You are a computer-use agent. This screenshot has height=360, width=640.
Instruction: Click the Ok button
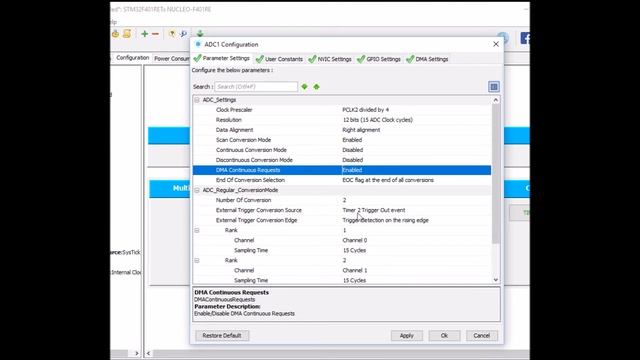point(444,336)
